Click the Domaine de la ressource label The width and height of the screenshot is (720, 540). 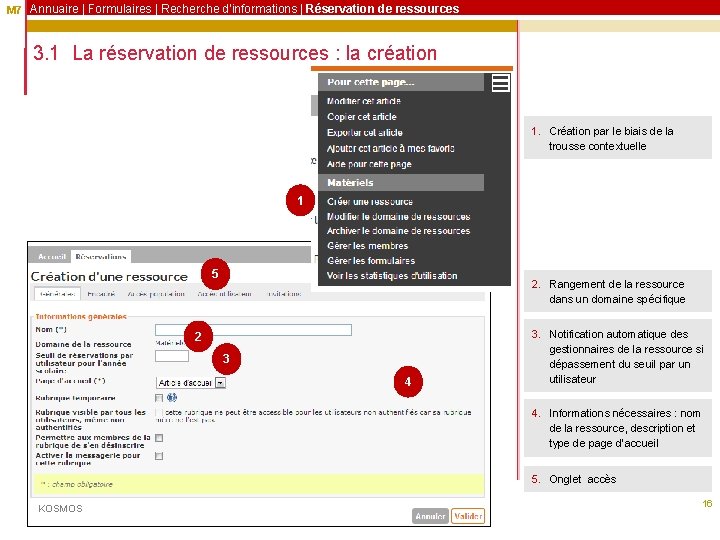(x=83, y=344)
